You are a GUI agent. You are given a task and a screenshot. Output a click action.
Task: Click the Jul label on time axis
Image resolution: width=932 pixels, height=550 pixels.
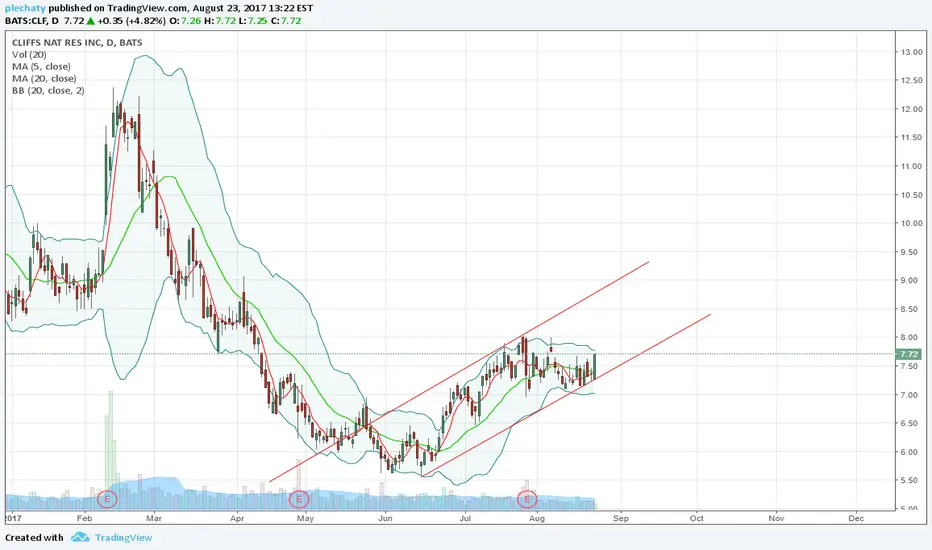465,518
